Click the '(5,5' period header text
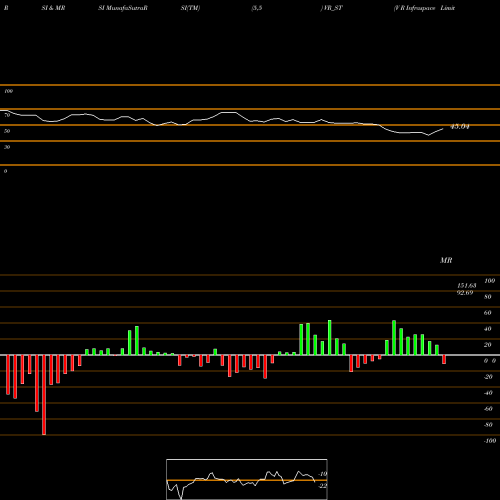The image size is (500, 500). pos(257,8)
